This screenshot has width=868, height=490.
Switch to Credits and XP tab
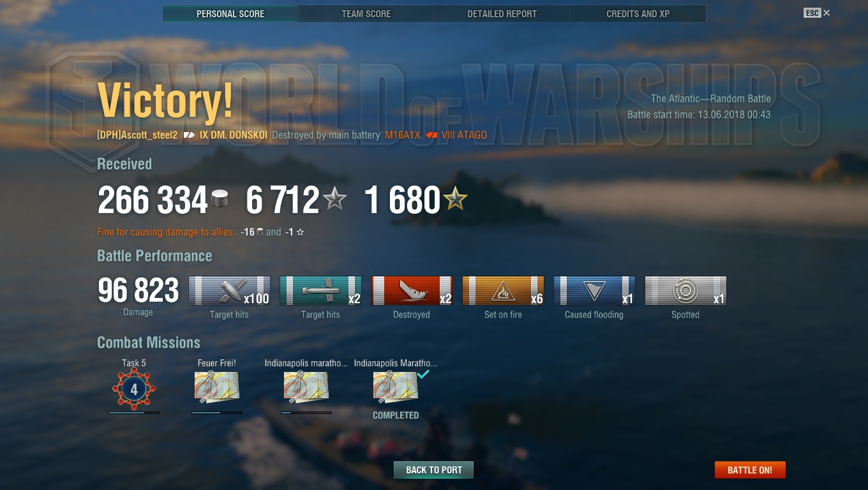[x=638, y=13]
